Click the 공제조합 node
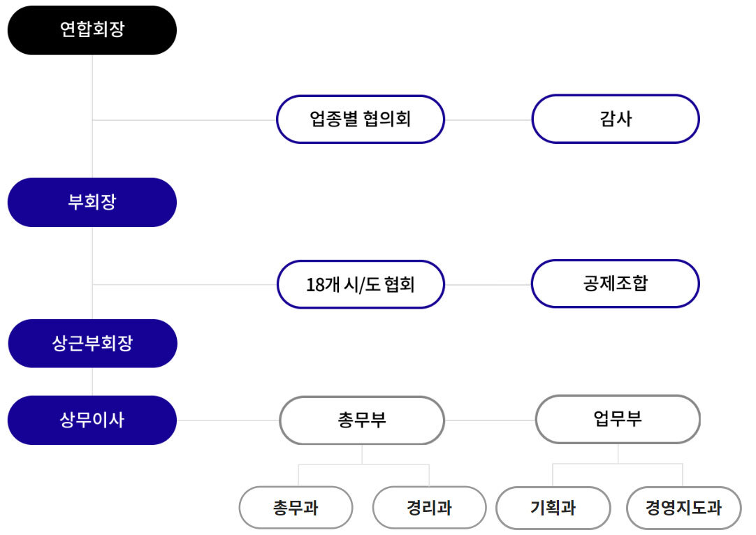Image resolution: width=756 pixels, height=535 pixels. coord(615,284)
